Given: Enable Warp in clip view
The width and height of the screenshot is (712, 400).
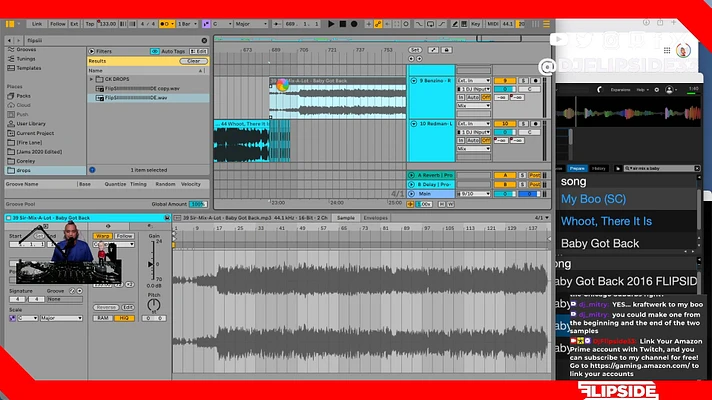Looking at the screenshot, I should pos(103,236).
